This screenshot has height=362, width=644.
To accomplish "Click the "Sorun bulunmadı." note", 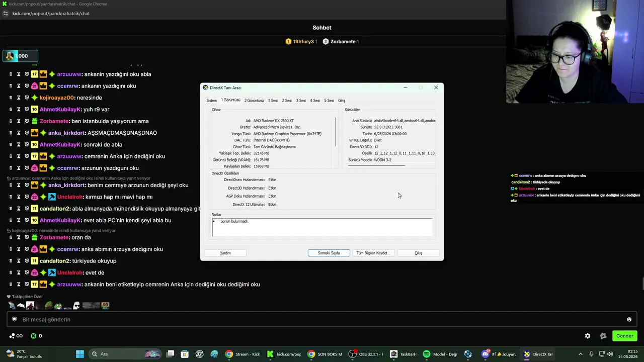I will [234, 221].
